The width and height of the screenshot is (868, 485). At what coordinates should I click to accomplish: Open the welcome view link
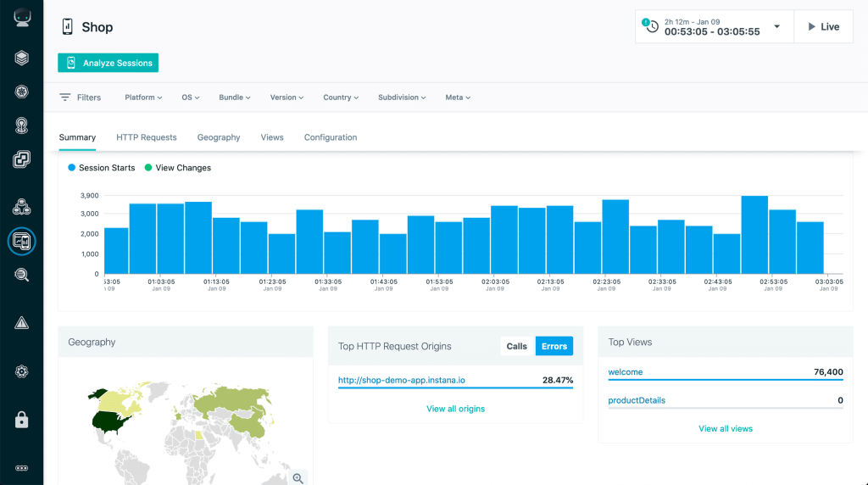(625, 372)
